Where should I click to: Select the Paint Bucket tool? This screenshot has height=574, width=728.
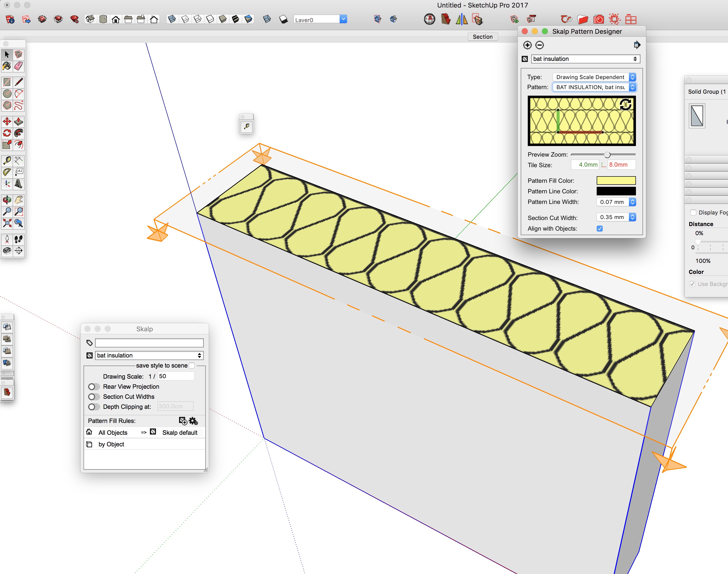click(7, 66)
